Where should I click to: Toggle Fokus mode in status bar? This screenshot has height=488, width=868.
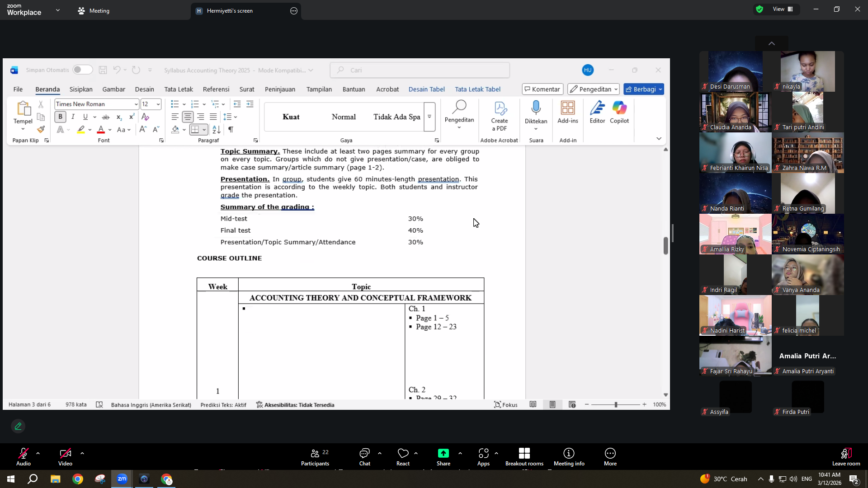pyautogui.click(x=506, y=404)
